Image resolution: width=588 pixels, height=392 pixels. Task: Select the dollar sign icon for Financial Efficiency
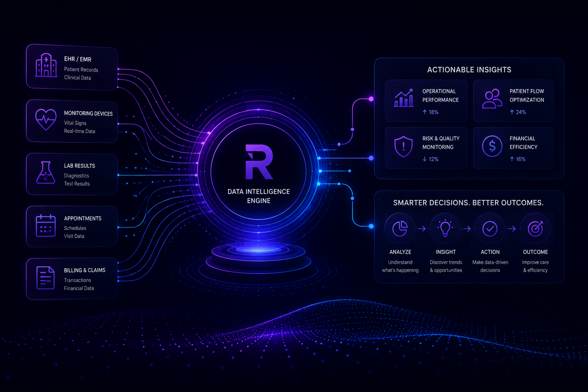[492, 146]
